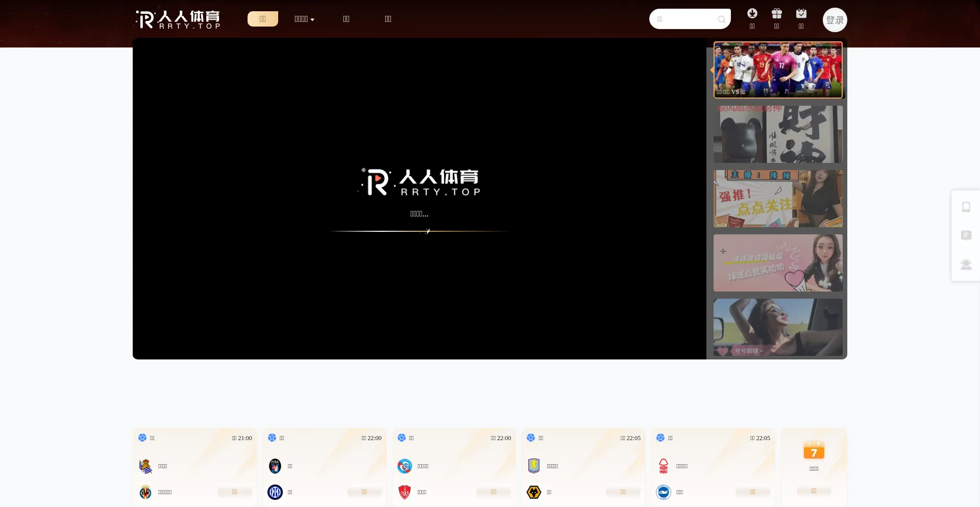This screenshot has height=507, width=980.
Task: Open the gift box icon in header
Action: [x=776, y=14]
